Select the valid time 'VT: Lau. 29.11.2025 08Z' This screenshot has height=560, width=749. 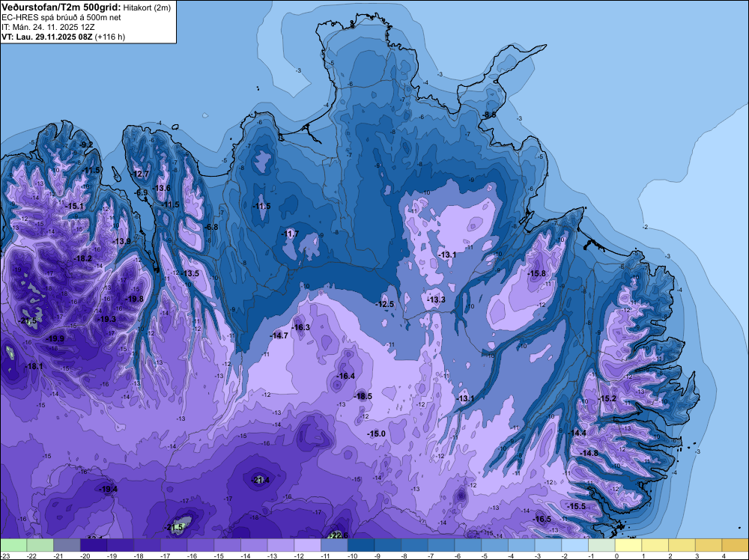coord(47,37)
